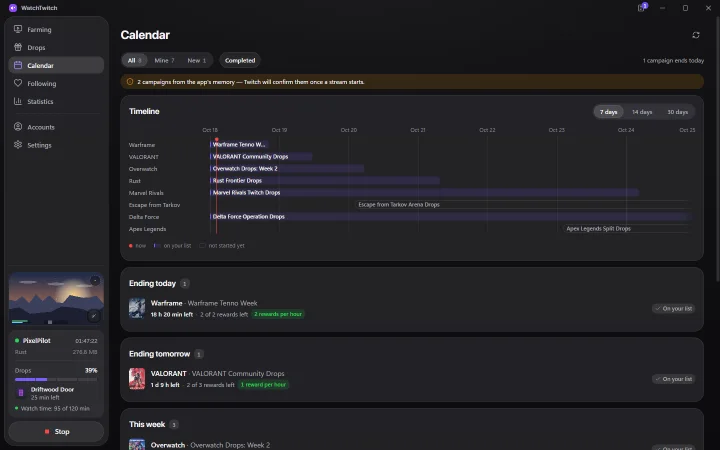Click the '1 reward per hour' badge
This screenshot has width=720, height=450.
point(263,385)
